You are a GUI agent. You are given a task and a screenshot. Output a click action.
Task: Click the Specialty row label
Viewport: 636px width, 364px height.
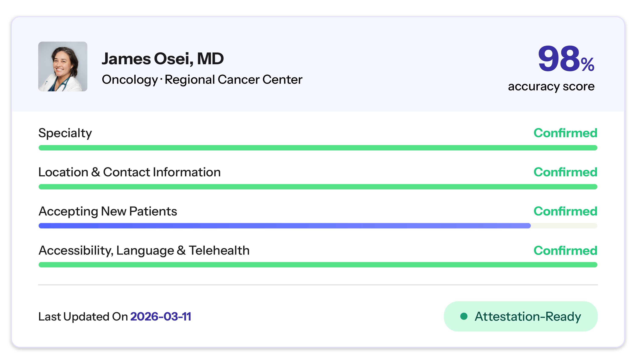[x=65, y=133]
